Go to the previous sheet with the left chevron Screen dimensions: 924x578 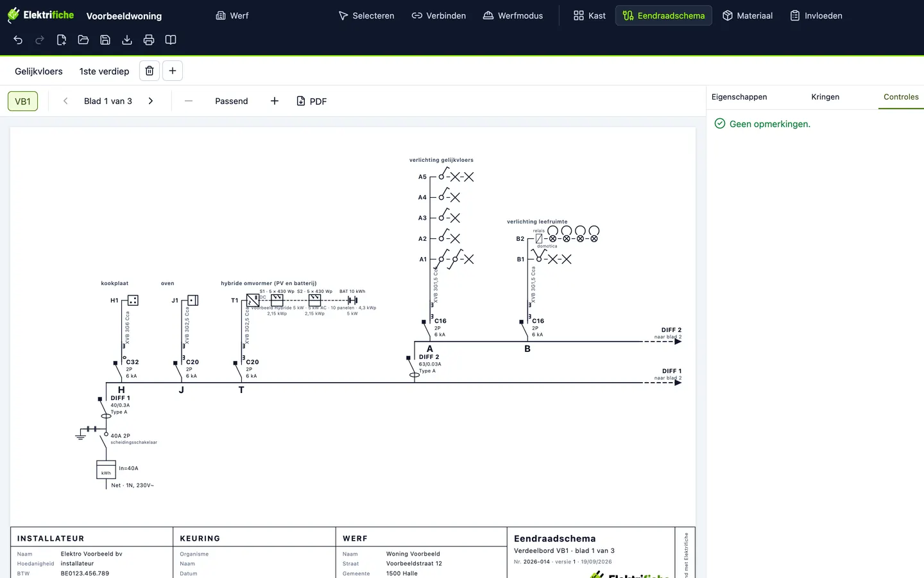65,101
